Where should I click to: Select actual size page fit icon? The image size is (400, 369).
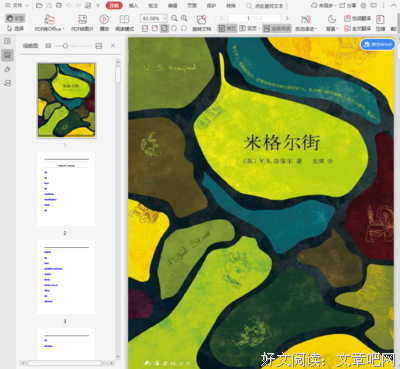[x=145, y=29]
